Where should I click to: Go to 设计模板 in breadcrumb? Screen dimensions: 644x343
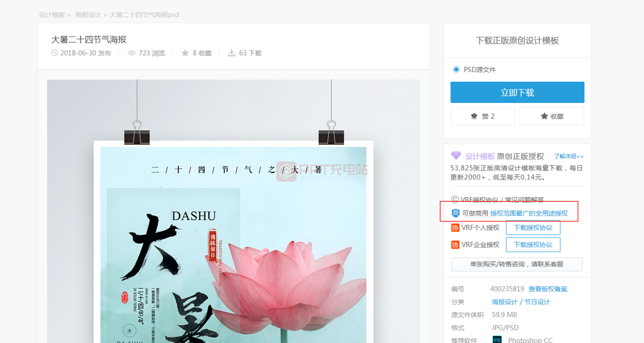(x=52, y=15)
